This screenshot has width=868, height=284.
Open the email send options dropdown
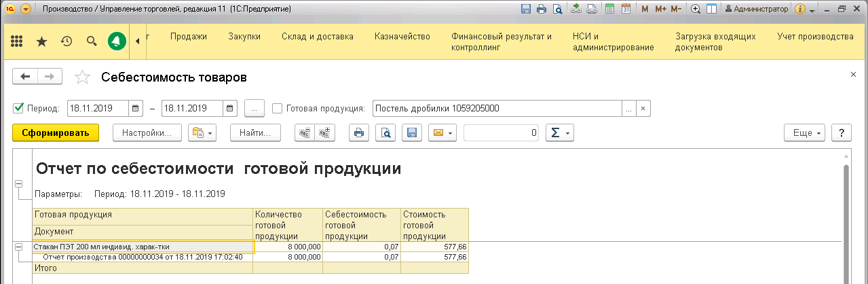tap(442, 133)
